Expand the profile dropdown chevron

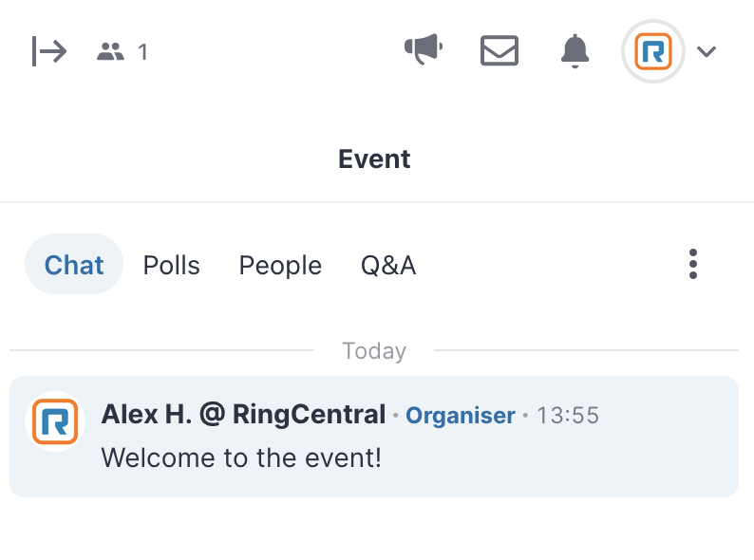[x=707, y=51]
